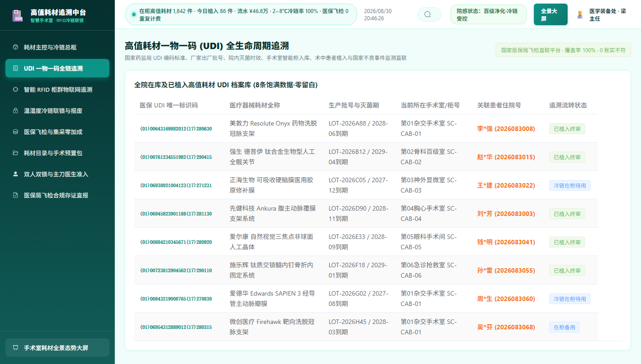Click the 医保 UDI 唯一标识码 column header
Image resolution: width=641 pixels, height=364 pixels.
pos(168,105)
